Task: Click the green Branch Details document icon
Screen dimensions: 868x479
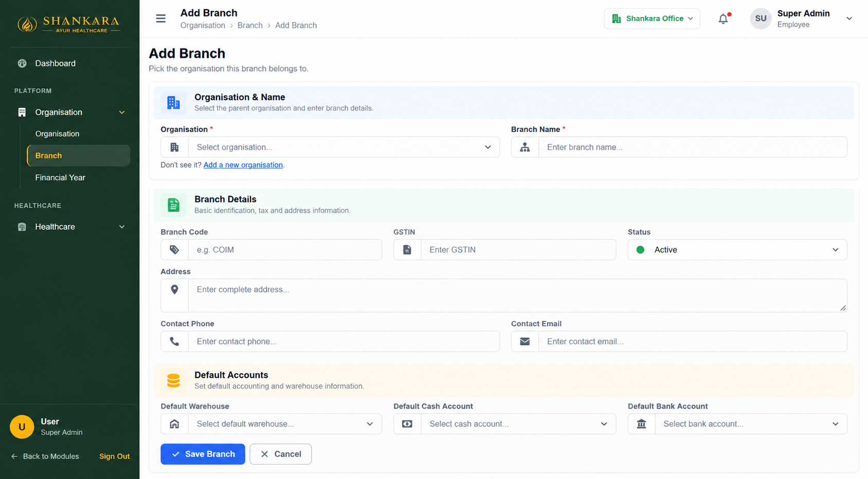Action: [x=173, y=205]
